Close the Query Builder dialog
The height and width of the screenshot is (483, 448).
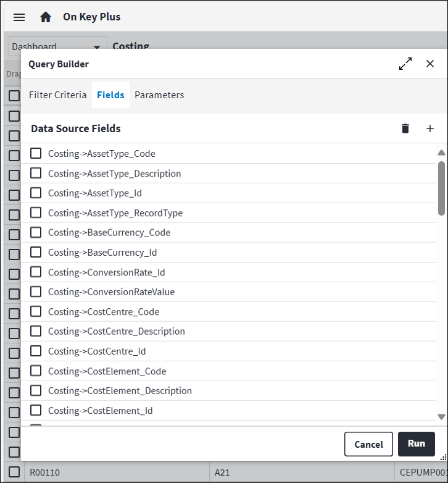point(430,64)
